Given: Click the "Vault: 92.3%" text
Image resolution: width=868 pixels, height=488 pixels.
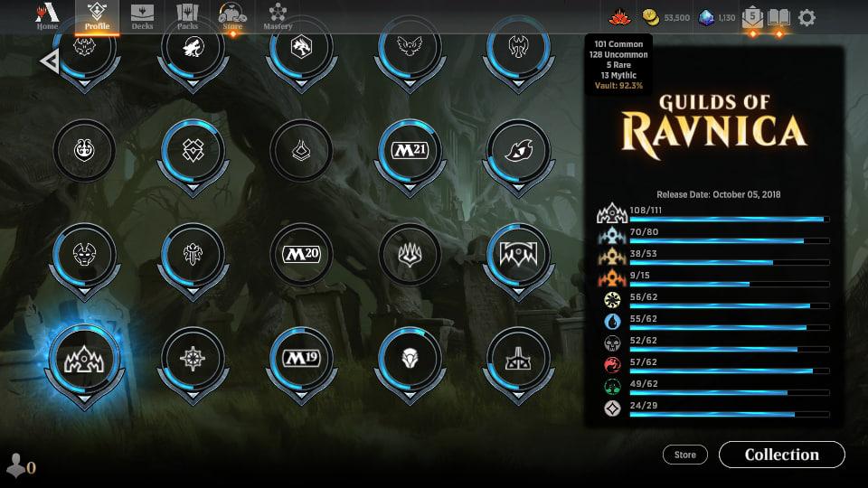Looking at the screenshot, I should pos(618,86).
